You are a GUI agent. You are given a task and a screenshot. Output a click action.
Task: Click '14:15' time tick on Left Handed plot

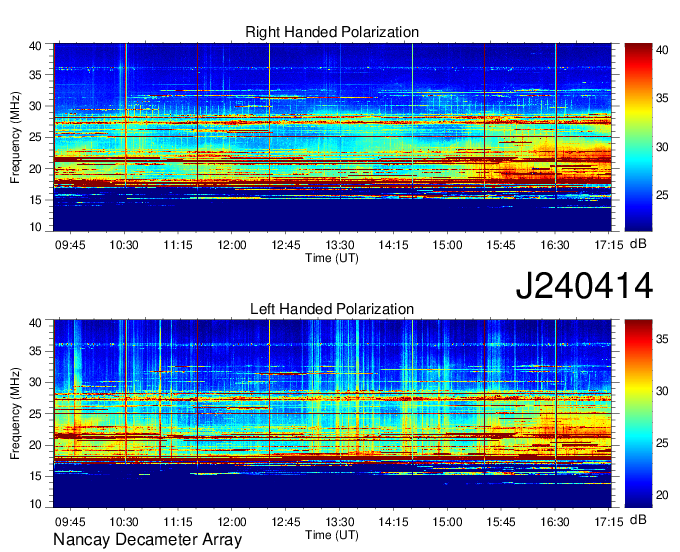(393, 522)
